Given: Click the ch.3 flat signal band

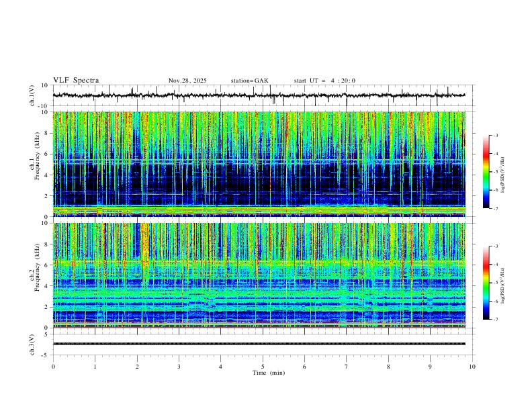Looking at the screenshot, I should point(259,344).
